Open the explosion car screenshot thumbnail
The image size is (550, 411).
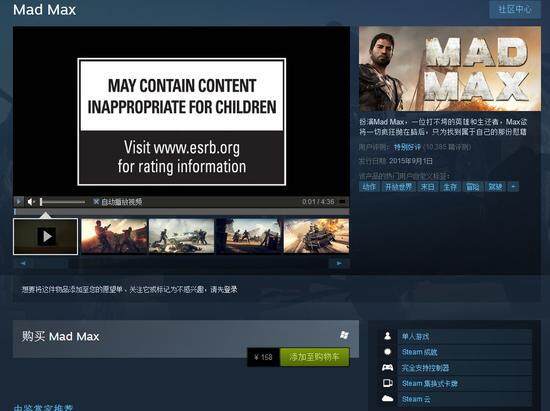click(316, 236)
